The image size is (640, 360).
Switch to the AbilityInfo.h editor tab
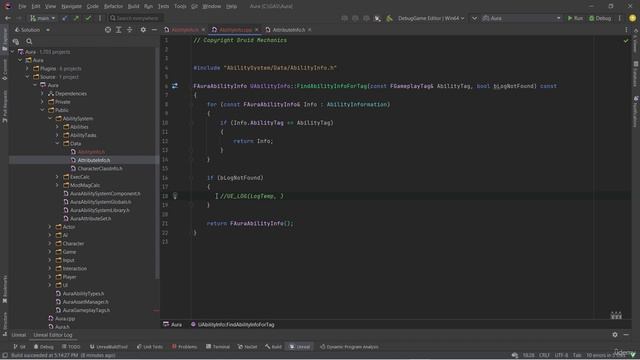pyautogui.click(x=185, y=30)
